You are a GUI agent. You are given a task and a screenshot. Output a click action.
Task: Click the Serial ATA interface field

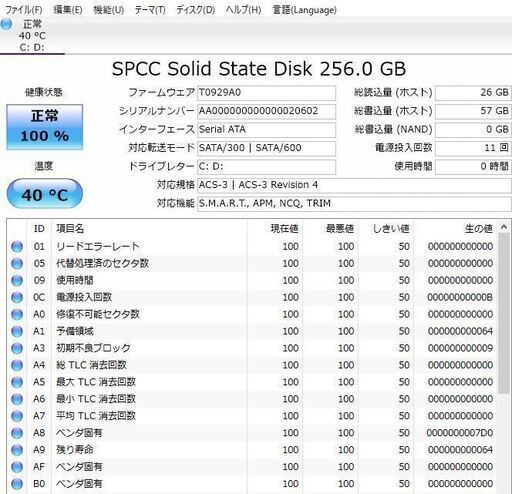(266, 129)
